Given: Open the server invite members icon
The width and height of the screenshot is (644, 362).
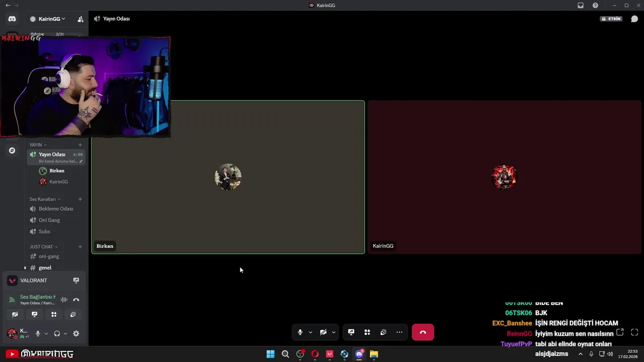Looking at the screenshot, I should coord(80,19).
